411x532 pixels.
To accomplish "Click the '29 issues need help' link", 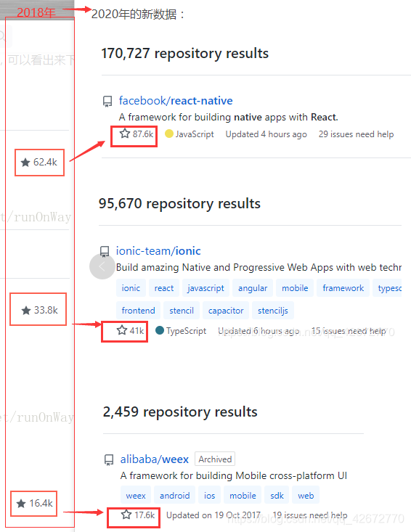I will click(356, 134).
